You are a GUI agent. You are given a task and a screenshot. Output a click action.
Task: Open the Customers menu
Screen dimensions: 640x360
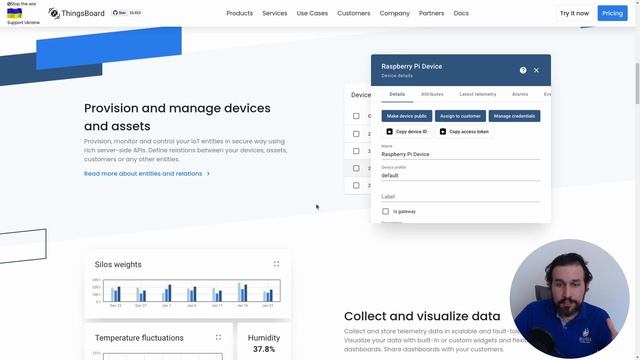pos(353,13)
